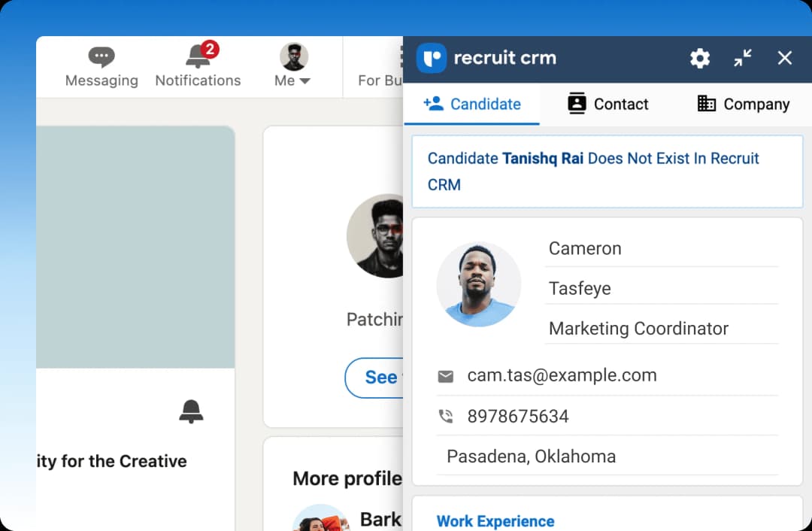Select the Candidate tab
The width and height of the screenshot is (812, 531).
tap(471, 104)
